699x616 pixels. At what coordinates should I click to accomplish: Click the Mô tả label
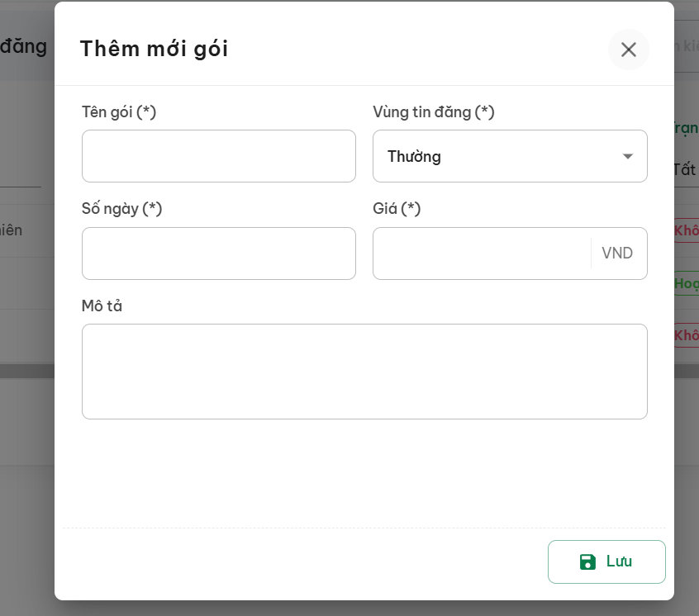[x=102, y=306]
